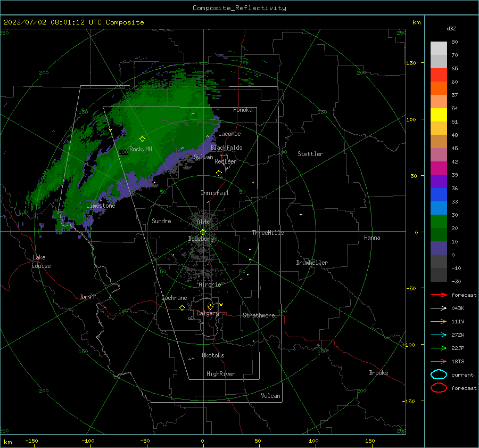Click the 'RedDeer' city label
The width and height of the screenshot is (479, 448).
click(x=226, y=161)
